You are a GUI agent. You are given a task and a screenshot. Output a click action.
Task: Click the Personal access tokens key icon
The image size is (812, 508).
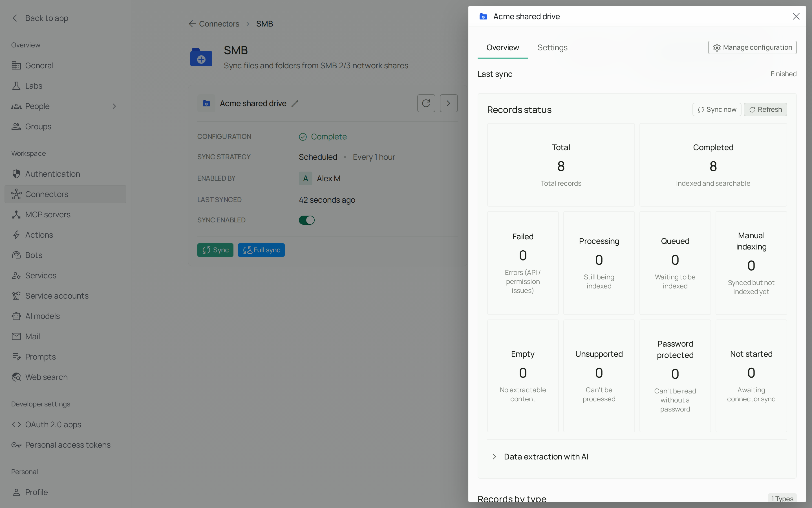(x=16, y=445)
